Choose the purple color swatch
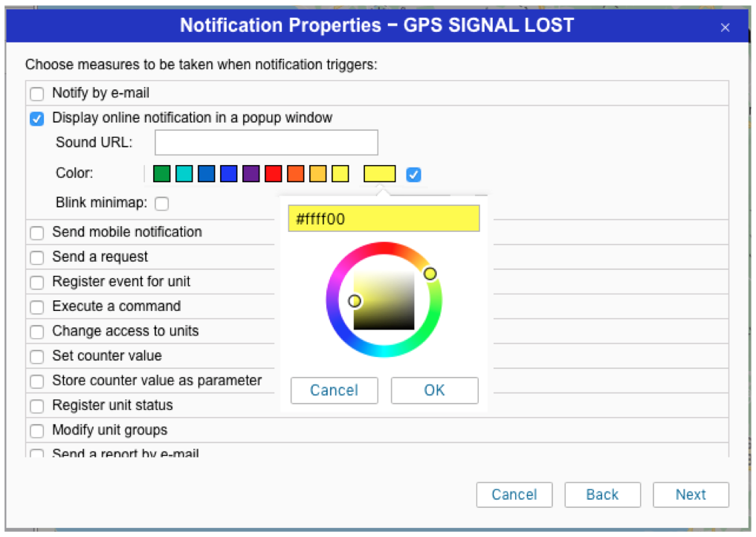The image size is (756, 537). 251,174
